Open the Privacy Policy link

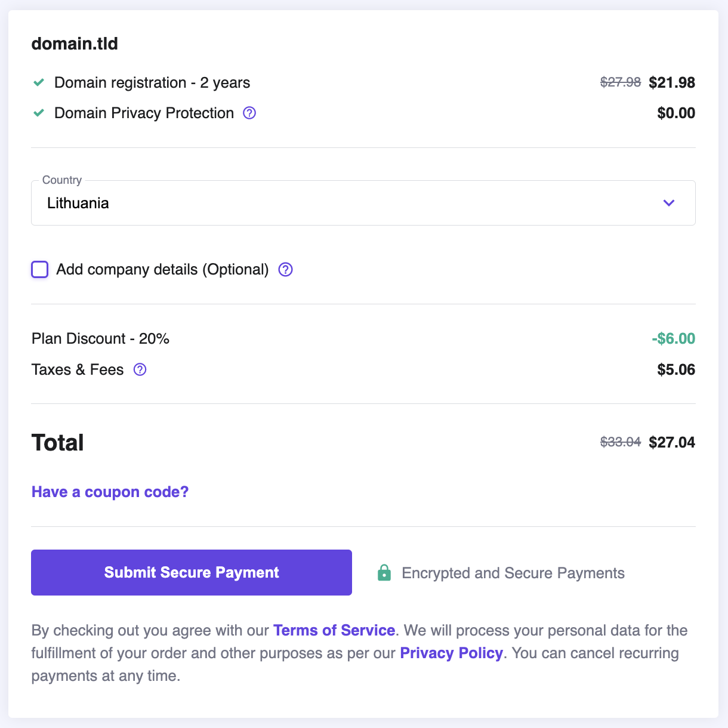[x=451, y=653]
